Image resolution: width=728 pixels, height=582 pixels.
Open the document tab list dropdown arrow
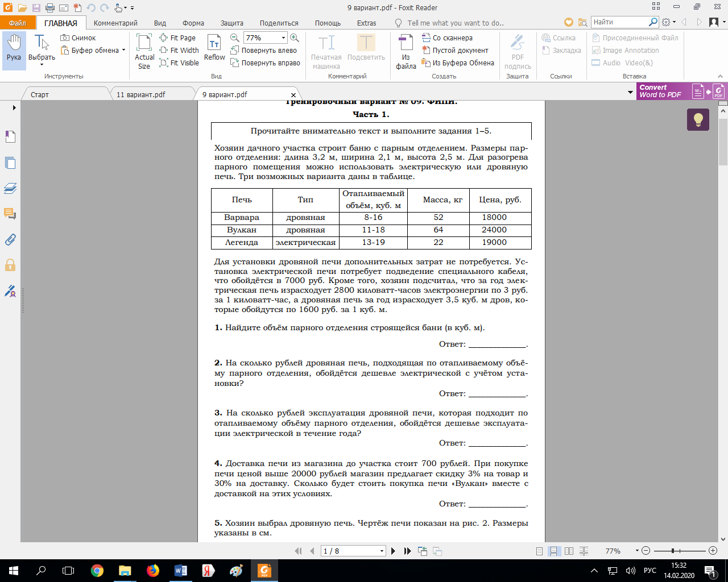click(630, 92)
